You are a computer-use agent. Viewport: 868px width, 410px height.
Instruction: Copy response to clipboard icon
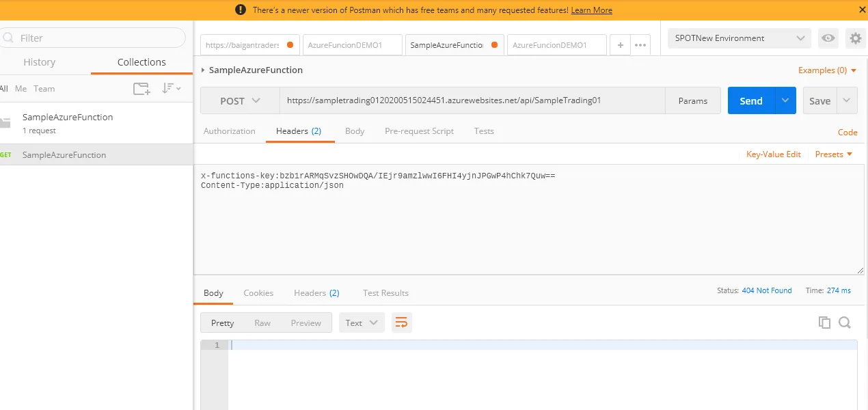tap(824, 323)
